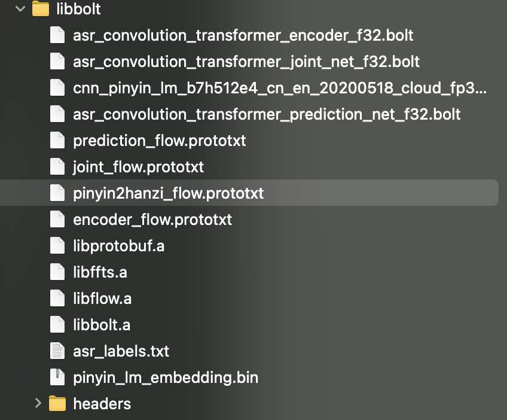Screen dimensions: 507x420
Task: Click the pinyin2hanzi_flow.prototxt file icon
Action: [57, 193]
